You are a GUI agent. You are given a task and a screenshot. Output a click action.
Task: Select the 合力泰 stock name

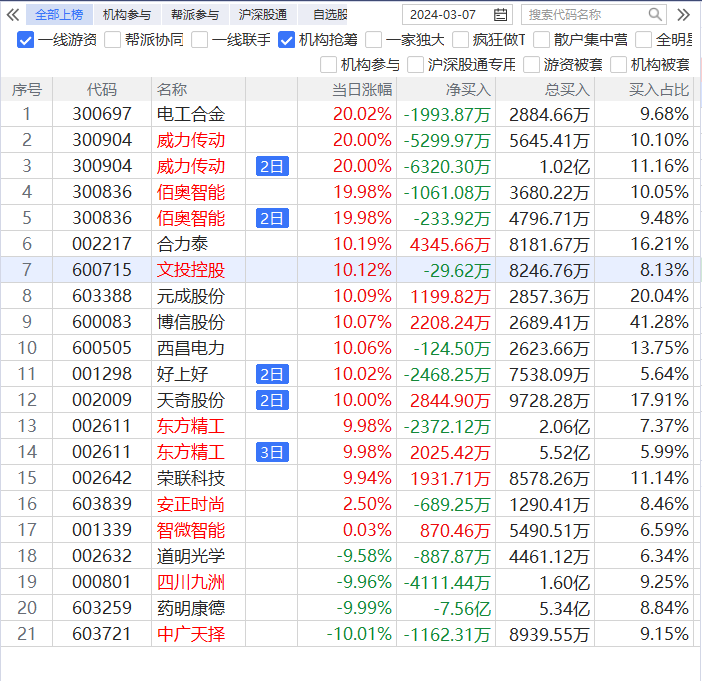point(182,244)
